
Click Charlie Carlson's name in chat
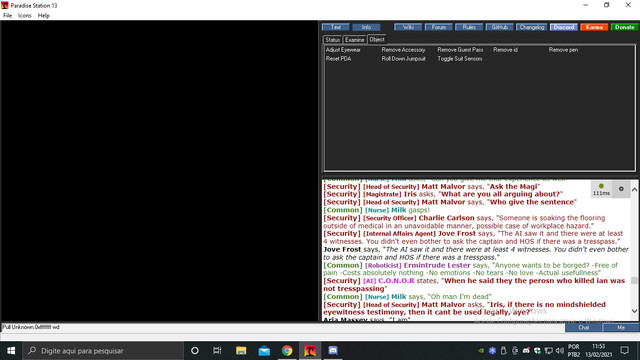(x=446, y=218)
